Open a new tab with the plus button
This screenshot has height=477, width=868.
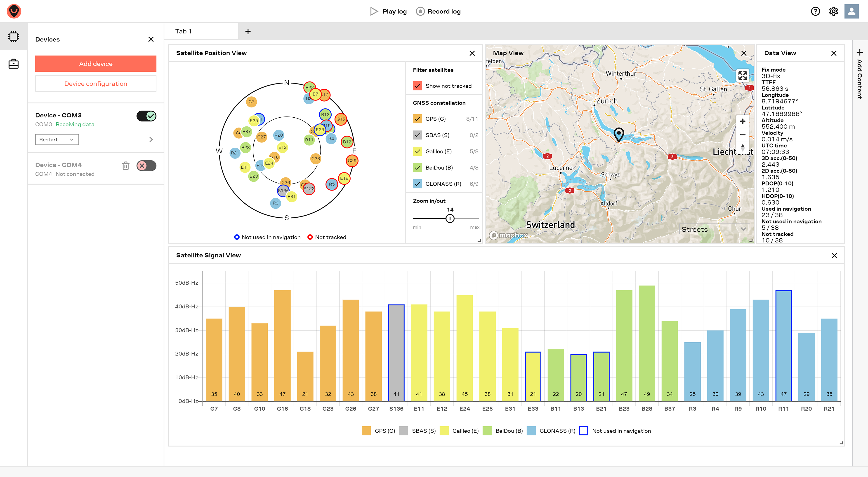248,31
